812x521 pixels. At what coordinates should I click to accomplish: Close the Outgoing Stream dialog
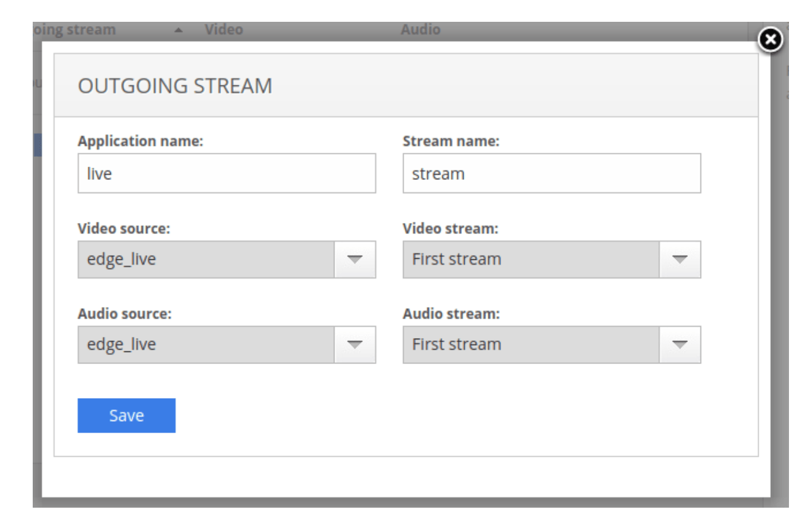[770, 40]
